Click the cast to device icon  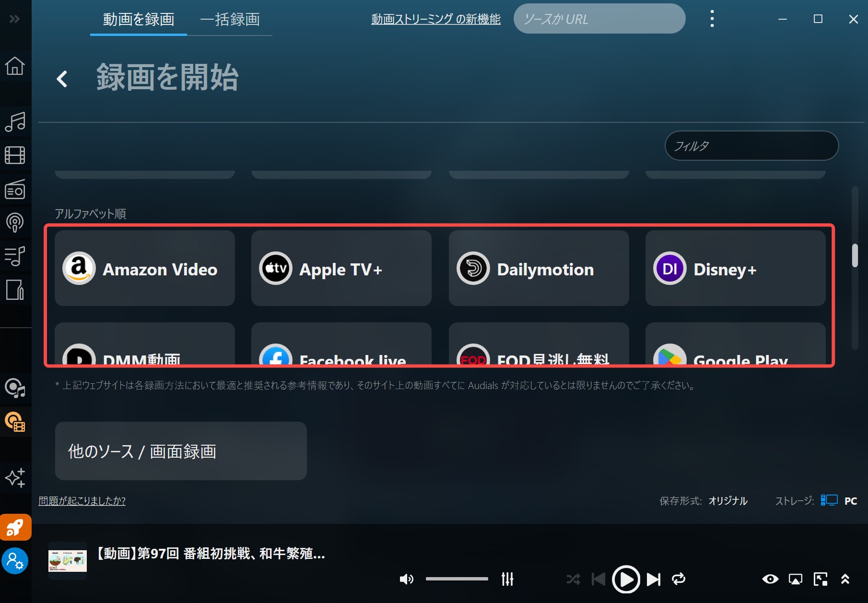795,579
